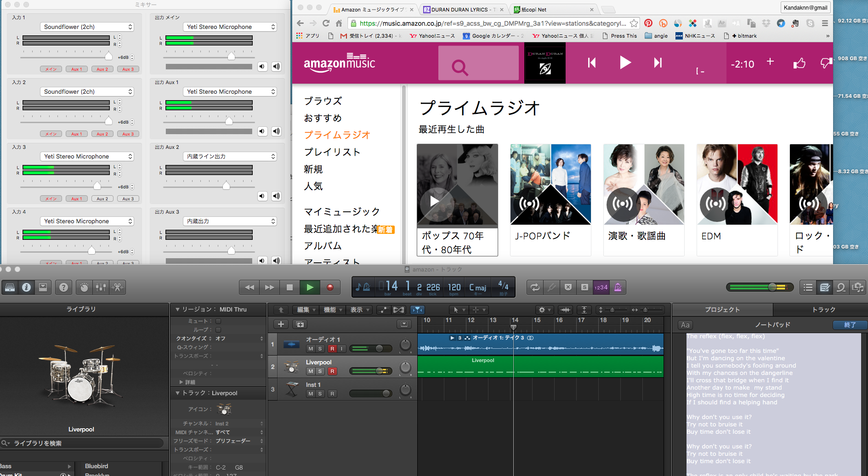This screenshot has height=476, width=868.
Task: Click the Aux 2 button under 入力 3
Action: [102, 199]
